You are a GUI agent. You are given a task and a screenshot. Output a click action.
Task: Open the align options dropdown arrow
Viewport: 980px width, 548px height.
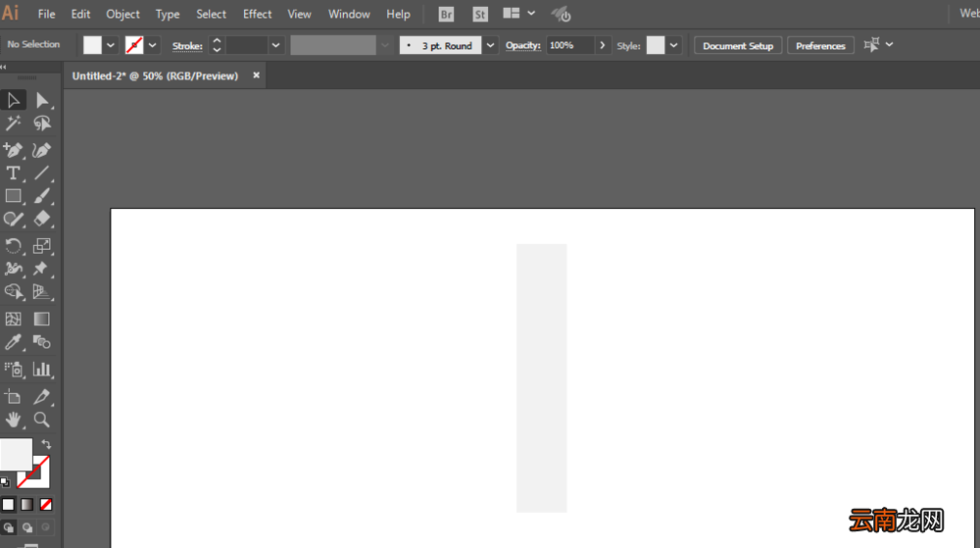tap(890, 45)
